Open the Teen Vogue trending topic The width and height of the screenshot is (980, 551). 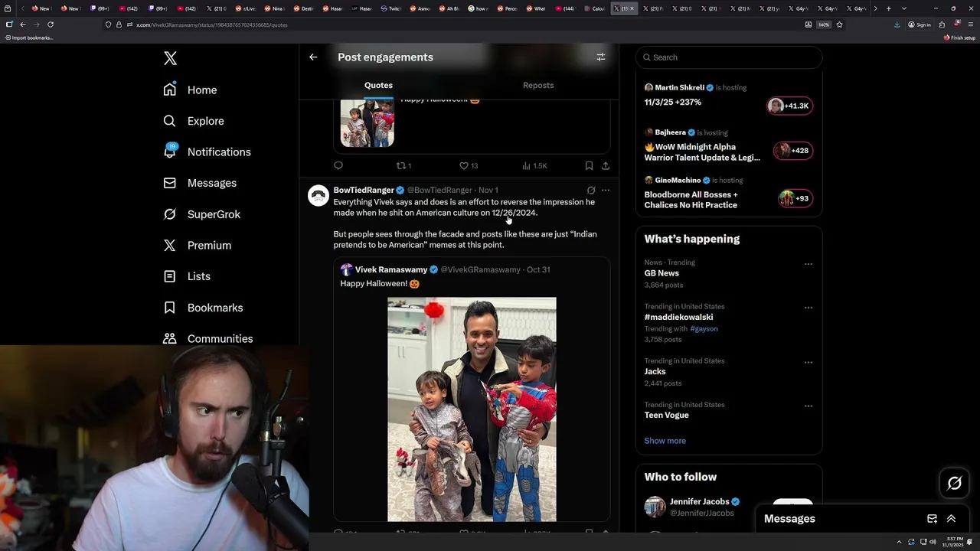(666, 415)
